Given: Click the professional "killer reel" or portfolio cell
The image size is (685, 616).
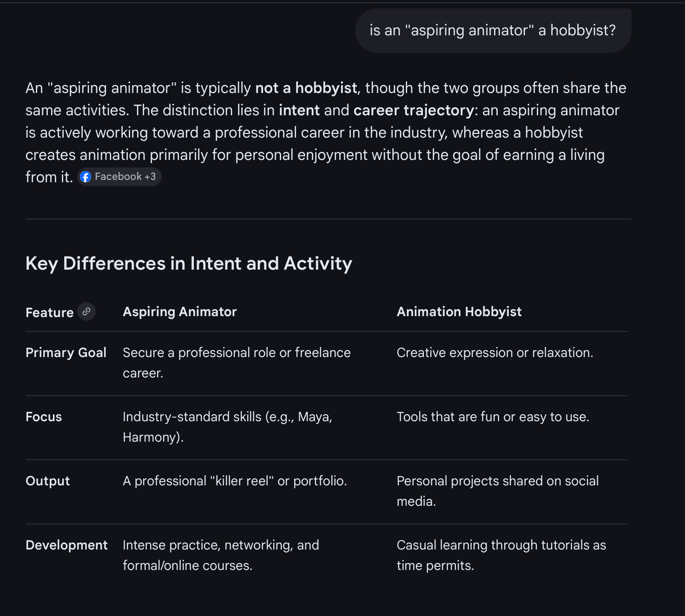Looking at the screenshot, I should pyautogui.click(x=235, y=481).
